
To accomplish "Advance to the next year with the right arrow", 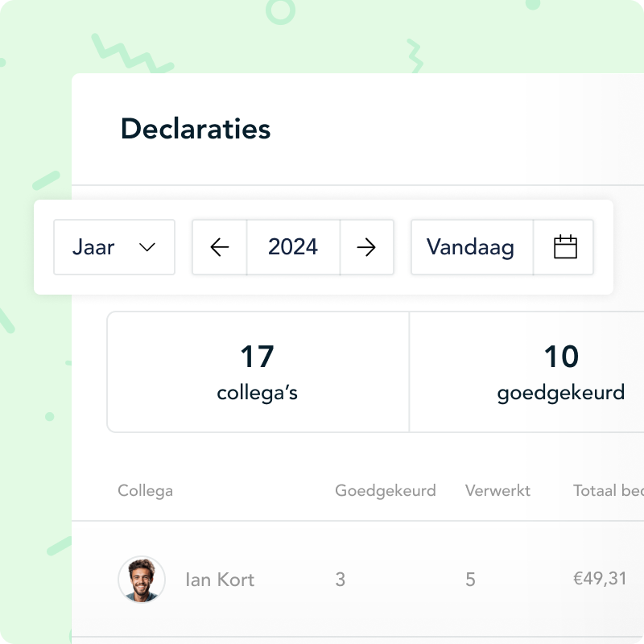I will click(x=366, y=247).
